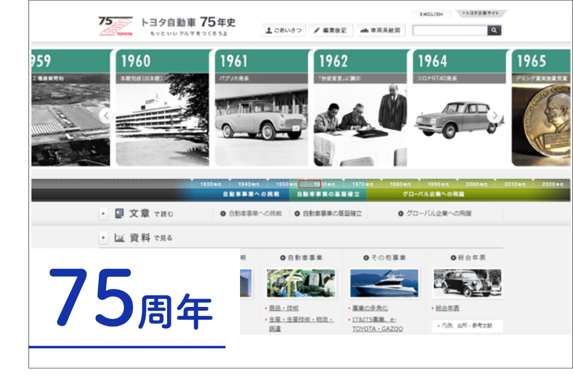Viewport: 573px width, 392px height.
Task: Jump to 1960年代 on the timeline
Action: click(325, 184)
